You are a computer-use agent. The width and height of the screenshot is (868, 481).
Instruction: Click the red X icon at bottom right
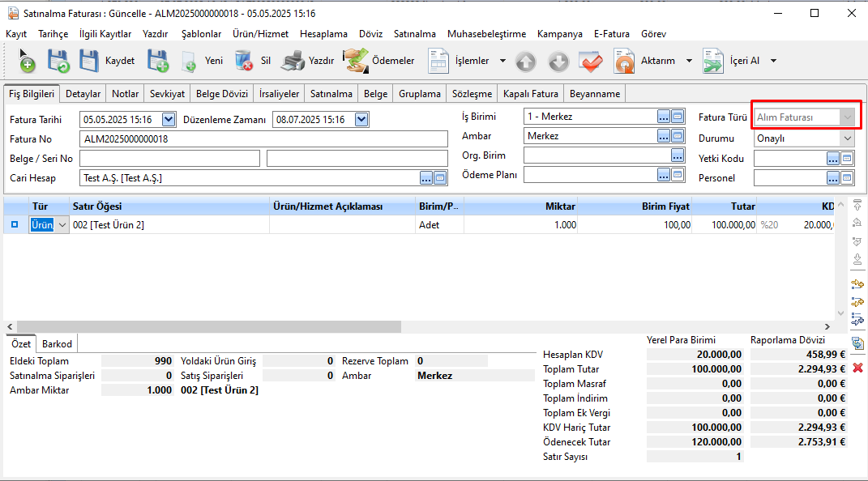858,368
